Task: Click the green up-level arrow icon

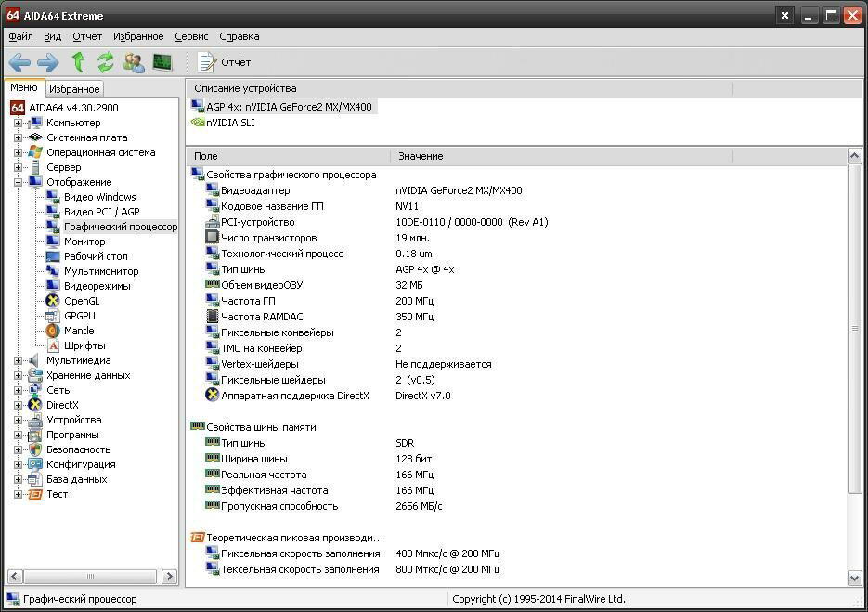Action: (x=79, y=62)
